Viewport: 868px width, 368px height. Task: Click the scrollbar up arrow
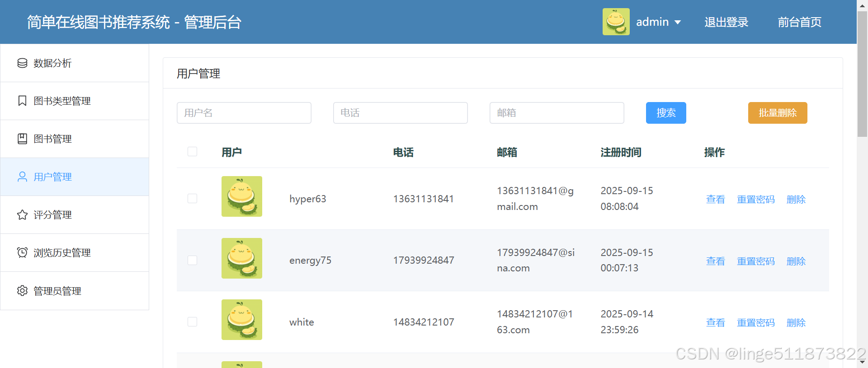click(x=862, y=5)
